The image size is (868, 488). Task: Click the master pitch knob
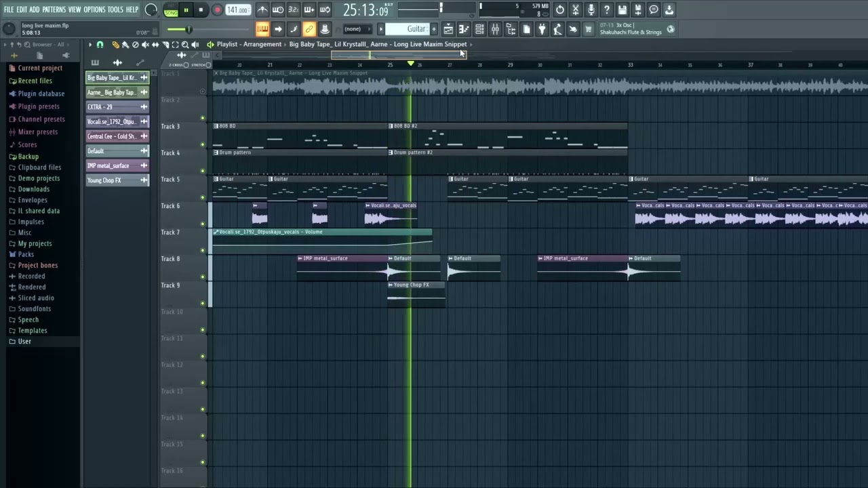9,28
